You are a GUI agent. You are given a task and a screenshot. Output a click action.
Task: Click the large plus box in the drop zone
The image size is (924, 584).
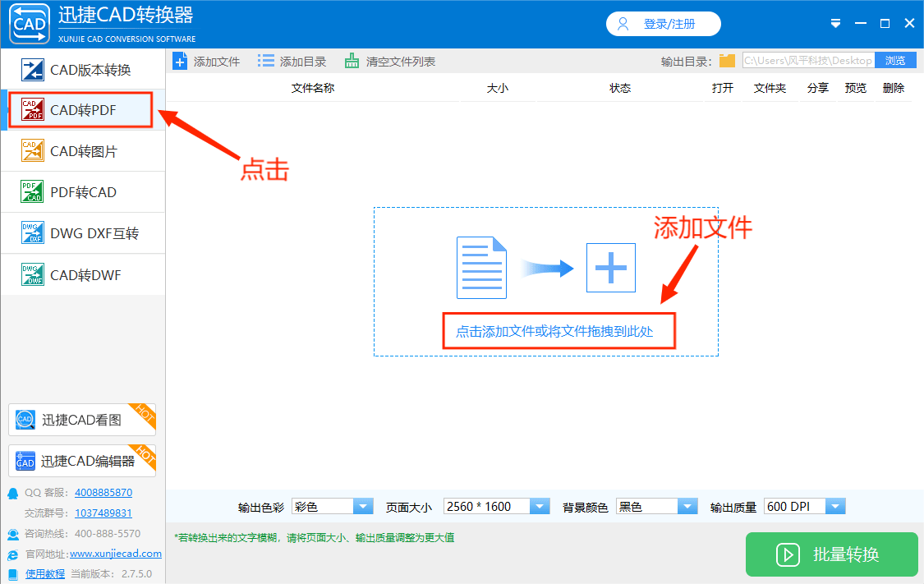[611, 268]
